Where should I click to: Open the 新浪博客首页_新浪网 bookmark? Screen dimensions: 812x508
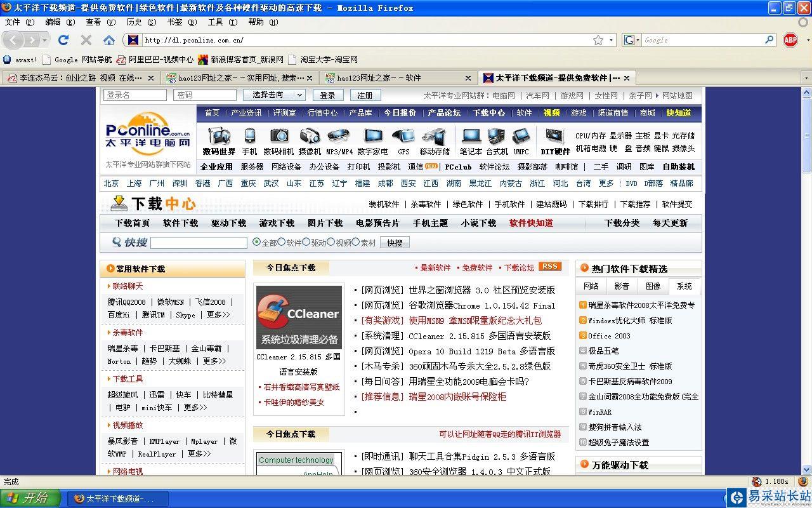241,60
